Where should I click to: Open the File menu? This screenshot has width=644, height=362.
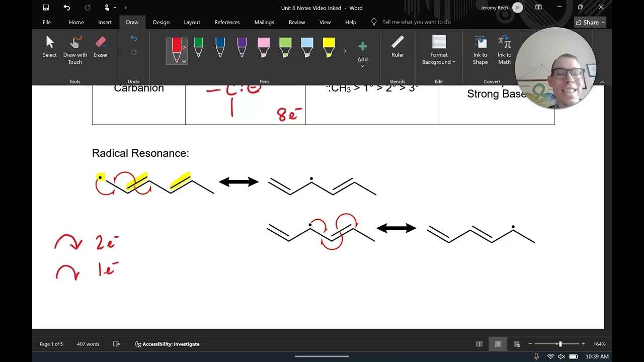47,22
